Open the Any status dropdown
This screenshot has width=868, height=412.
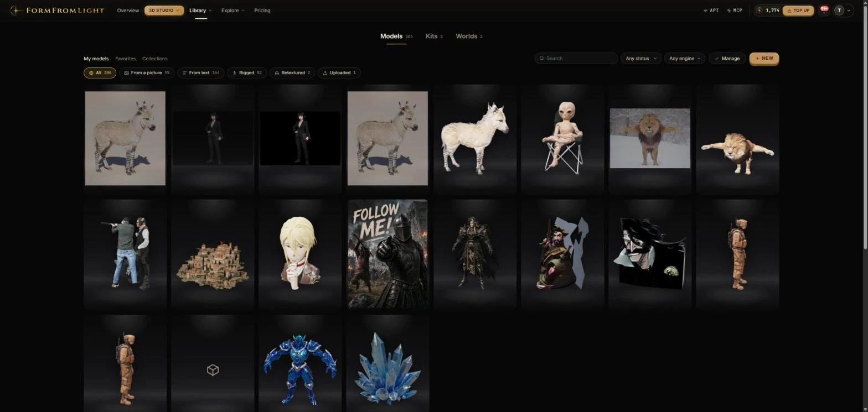pos(640,58)
